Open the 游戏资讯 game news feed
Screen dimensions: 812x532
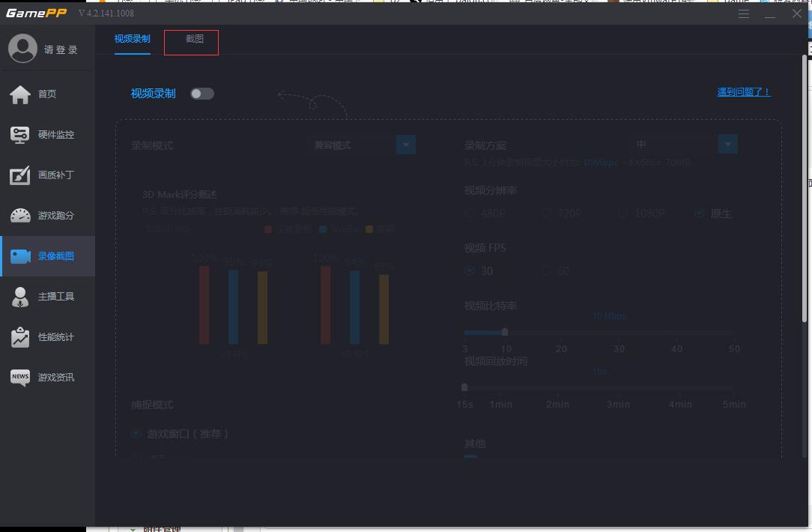click(47, 377)
